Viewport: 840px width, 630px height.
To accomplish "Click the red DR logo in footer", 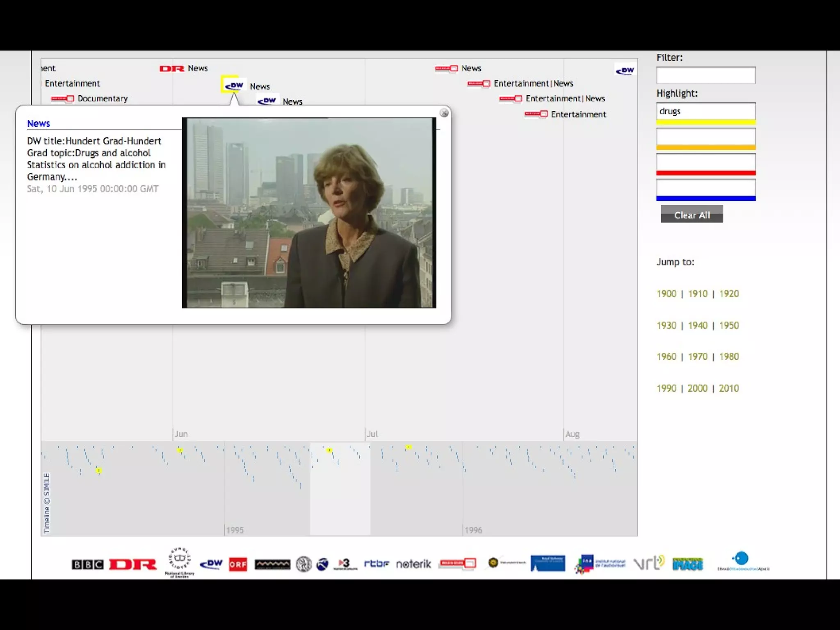I will (132, 564).
